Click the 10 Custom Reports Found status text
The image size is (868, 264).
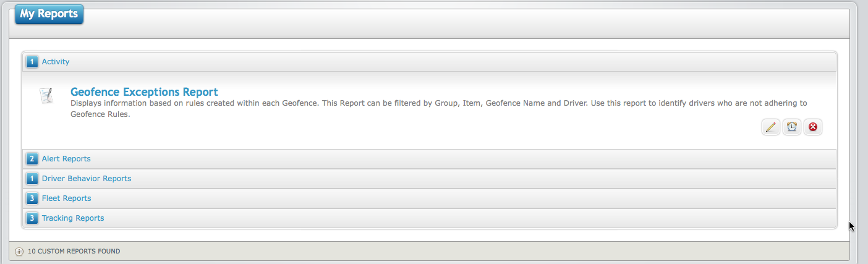tap(74, 252)
